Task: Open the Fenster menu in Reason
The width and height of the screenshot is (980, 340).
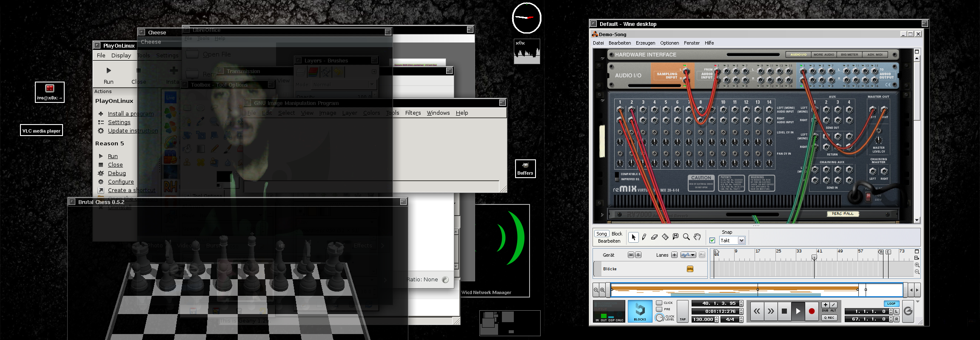Action: tap(692, 43)
